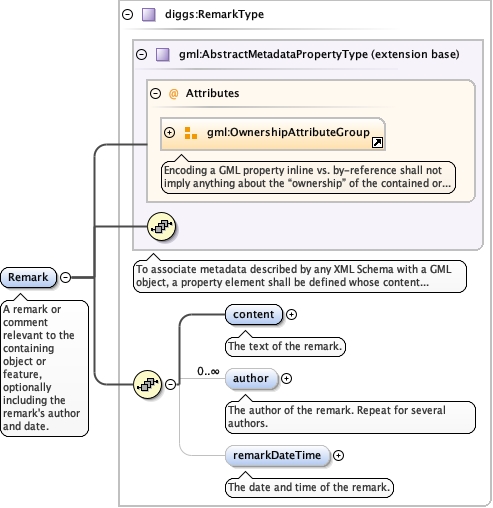The width and height of the screenshot is (493, 508).
Task: Select the remarkDateTime element node
Action: point(277,456)
